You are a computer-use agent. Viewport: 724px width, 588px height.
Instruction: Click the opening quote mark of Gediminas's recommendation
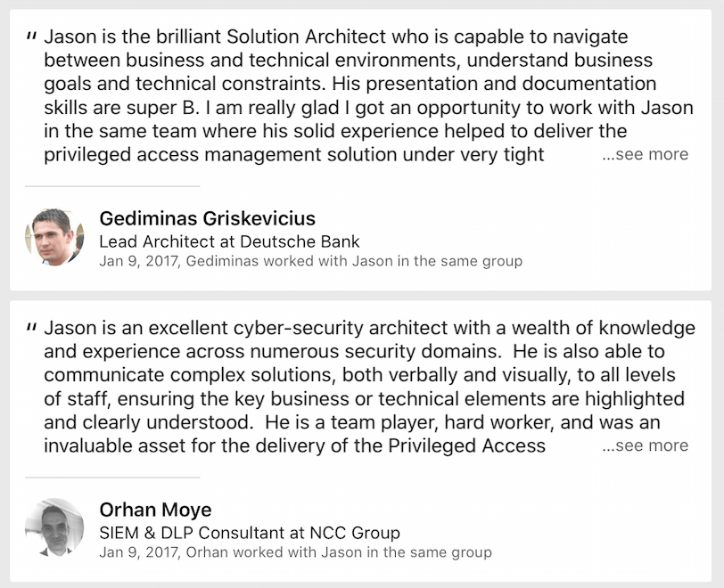tap(31, 37)
